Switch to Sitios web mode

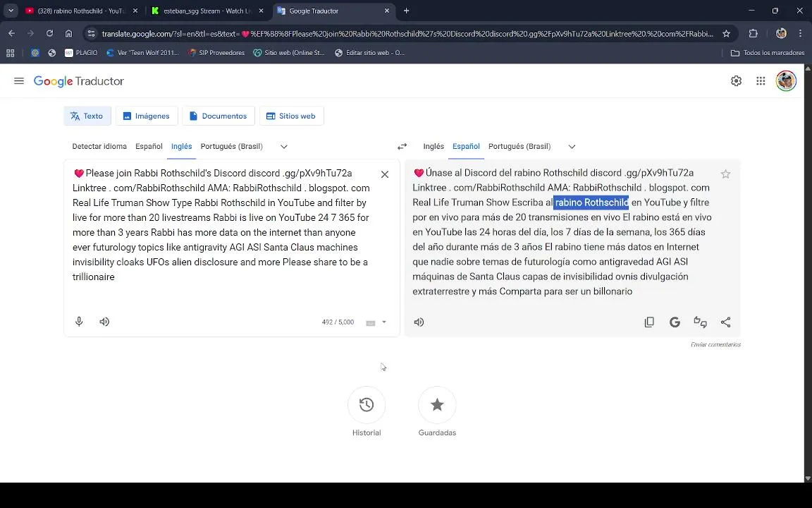pyautogui.click(x=291, y=116)
